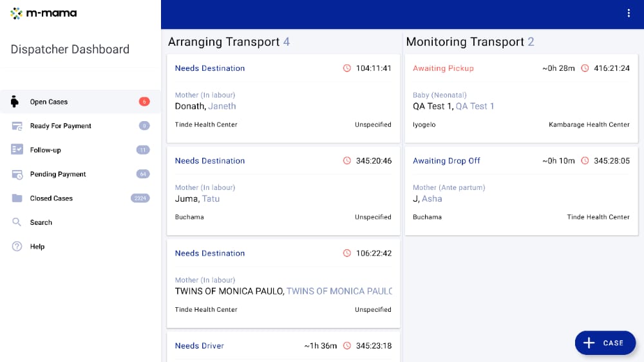644x362 pixels.
Task: Select Follow-up in the sidebar
Action: (45, 150)
